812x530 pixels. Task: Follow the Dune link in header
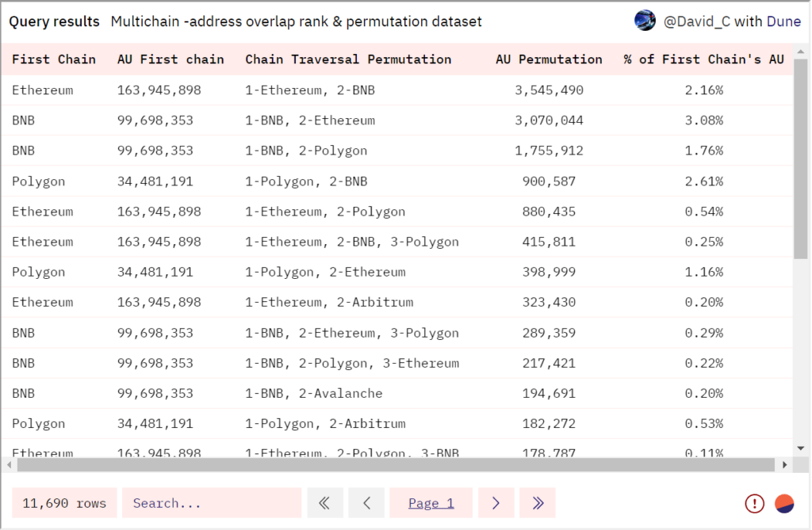pyautogui.click(x=783, y=21)
